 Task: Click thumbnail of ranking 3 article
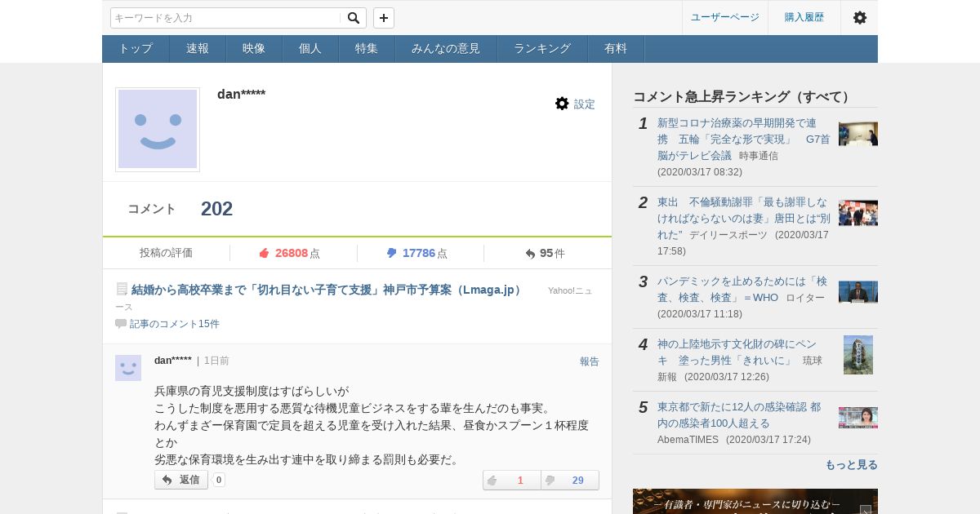(858, 292)
